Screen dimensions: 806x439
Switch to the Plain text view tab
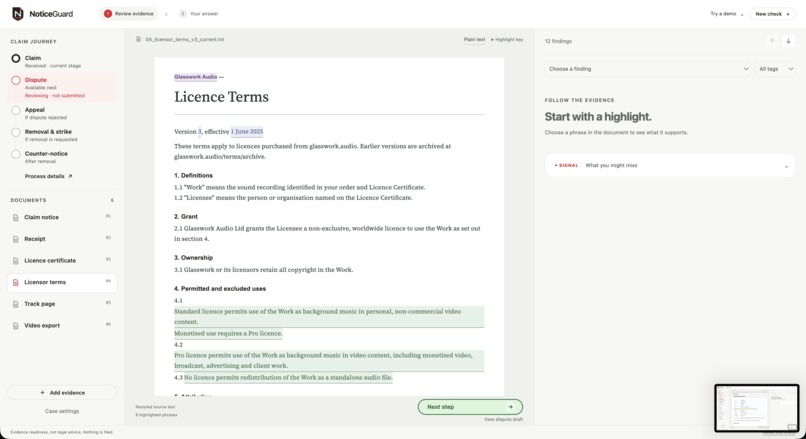pos(474,40)
